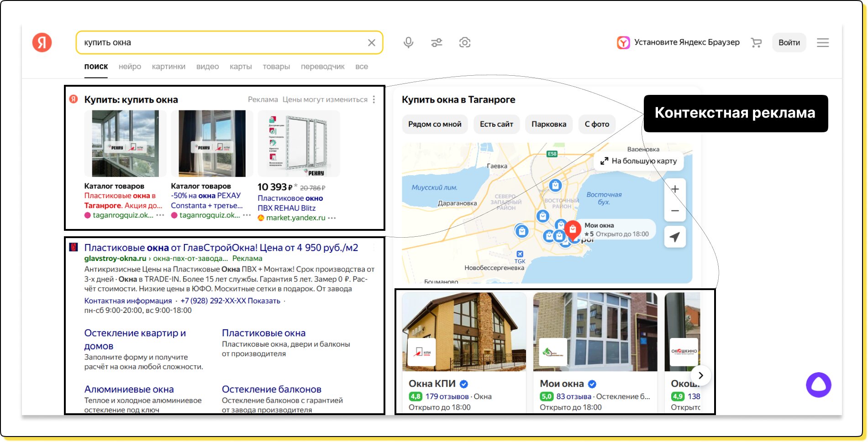Click the Мои окна map label
This screenshot has width=868, height=442.
599,225
